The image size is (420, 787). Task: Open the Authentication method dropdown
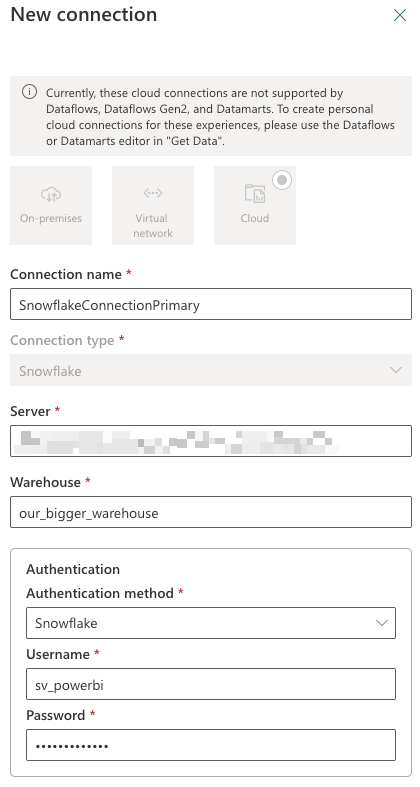(x=211, y=623)
